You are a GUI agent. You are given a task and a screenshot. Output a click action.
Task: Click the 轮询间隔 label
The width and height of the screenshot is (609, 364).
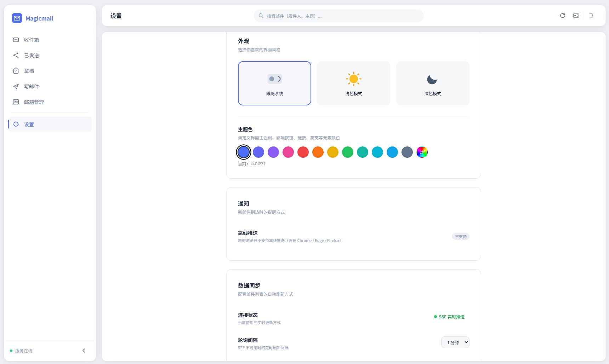248,340
